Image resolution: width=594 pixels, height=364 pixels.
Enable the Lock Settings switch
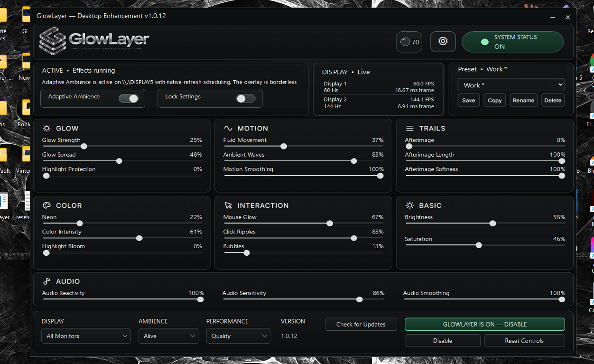245,98
